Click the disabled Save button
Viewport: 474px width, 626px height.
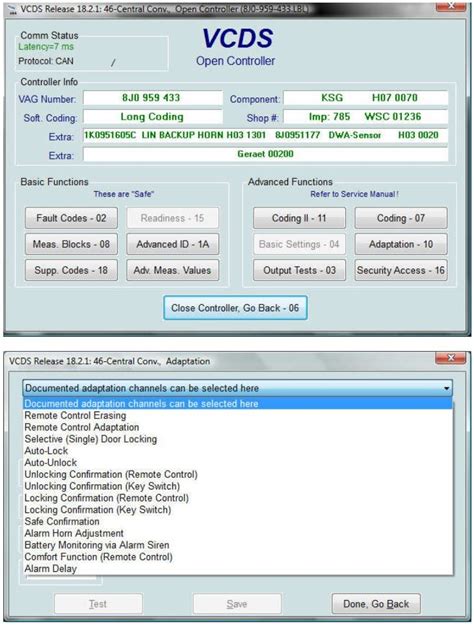click(237, 604)
